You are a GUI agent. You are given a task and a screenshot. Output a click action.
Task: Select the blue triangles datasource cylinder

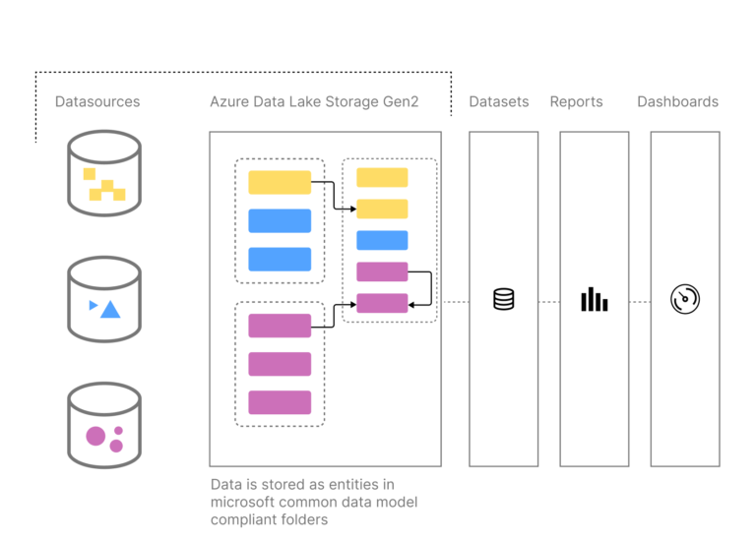point(104,299)
